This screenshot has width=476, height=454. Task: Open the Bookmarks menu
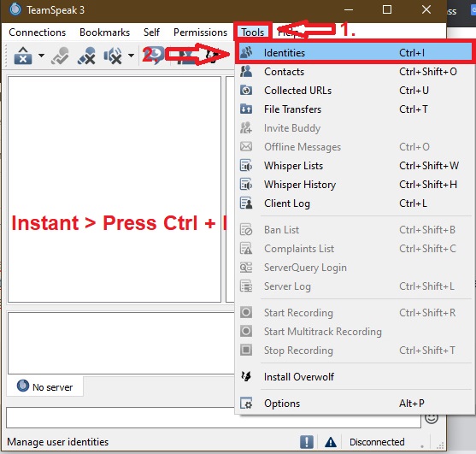click(x=104, y=32)
